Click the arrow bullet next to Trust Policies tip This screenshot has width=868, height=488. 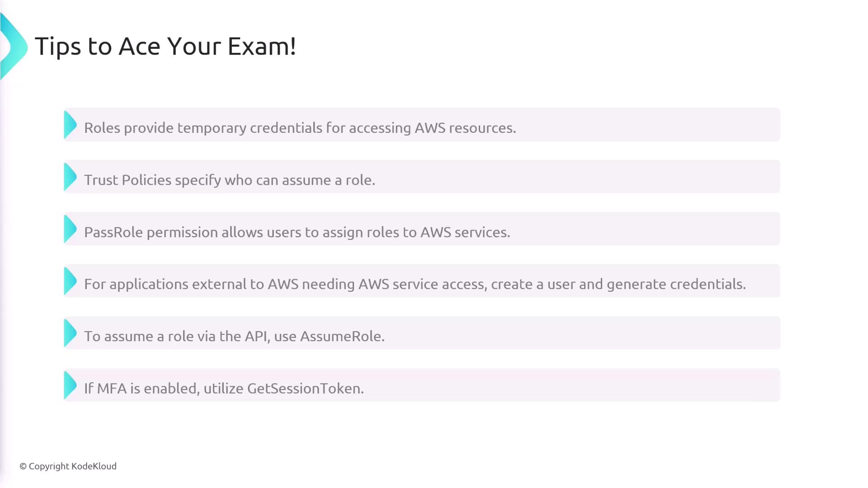70,177
